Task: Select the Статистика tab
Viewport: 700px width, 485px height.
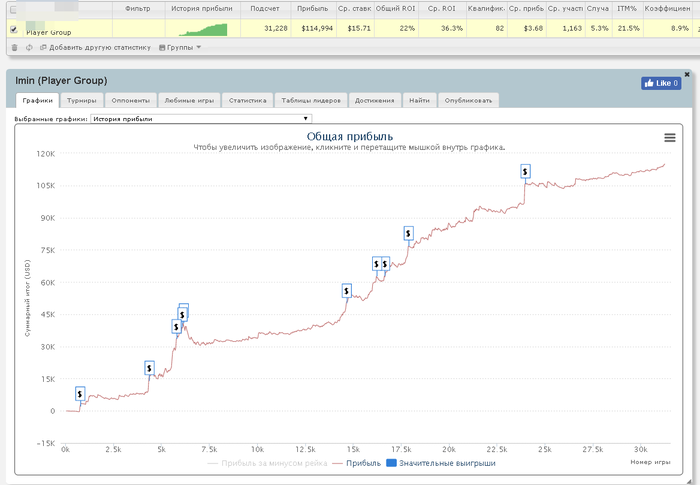Action: pyautogui.click(x=248, y=100)
